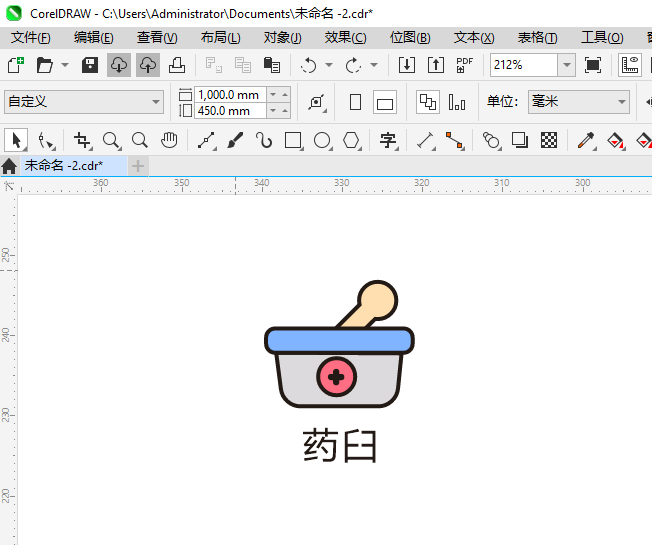Viewport: 652px width, 545px height.
Task: Switch to the 未命名 -2.cdr tab
Action: [74, 166]
